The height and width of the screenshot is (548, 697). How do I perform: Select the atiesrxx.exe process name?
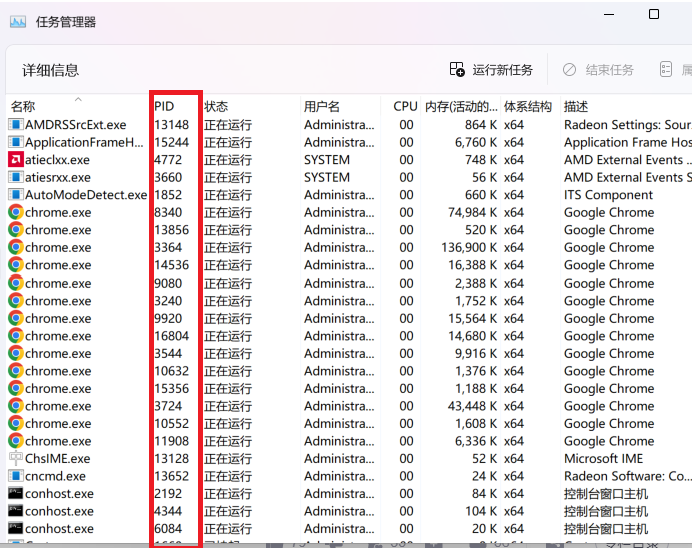click(58, 177)
